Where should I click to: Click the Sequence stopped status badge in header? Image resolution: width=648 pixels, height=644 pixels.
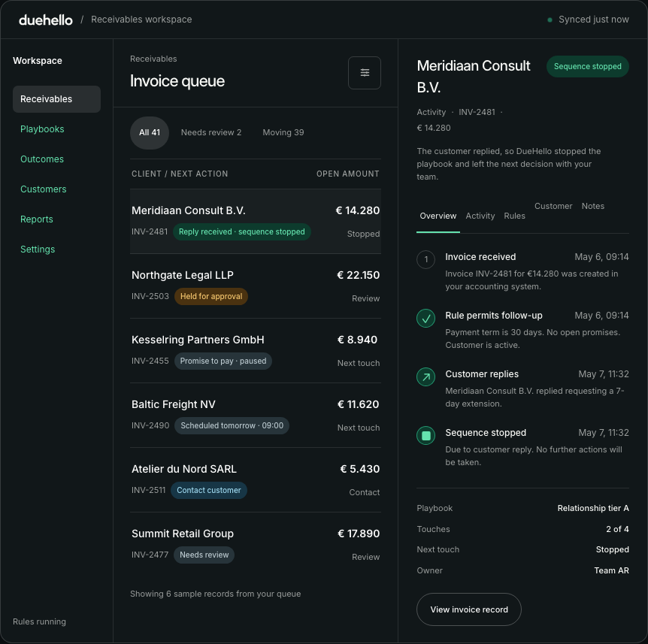[588, 67]
